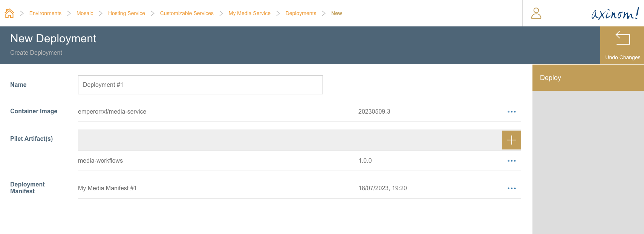The height and width of the screenshot is (234, 644).
Task: Click the home icon in breadcrumb
Action: click(9, 13)
